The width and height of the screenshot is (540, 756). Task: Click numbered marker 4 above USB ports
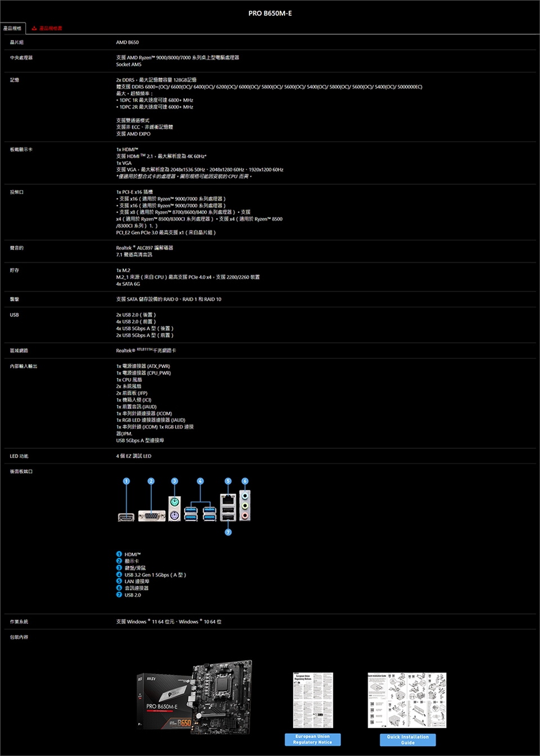(x=200, y=481)
